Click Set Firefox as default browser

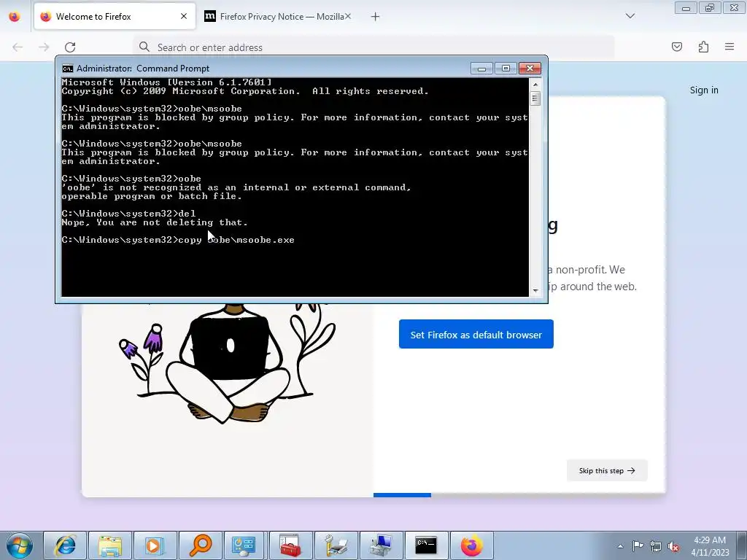coord(476,334)
